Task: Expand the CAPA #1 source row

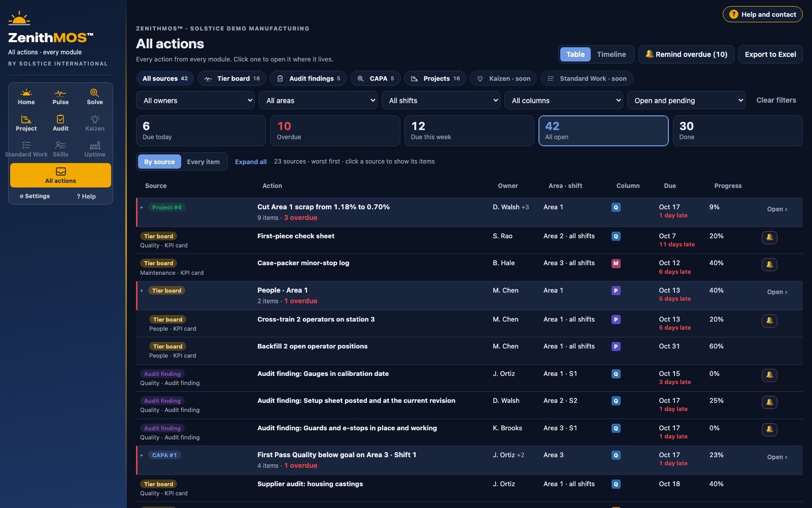Action: pos(142,455)
